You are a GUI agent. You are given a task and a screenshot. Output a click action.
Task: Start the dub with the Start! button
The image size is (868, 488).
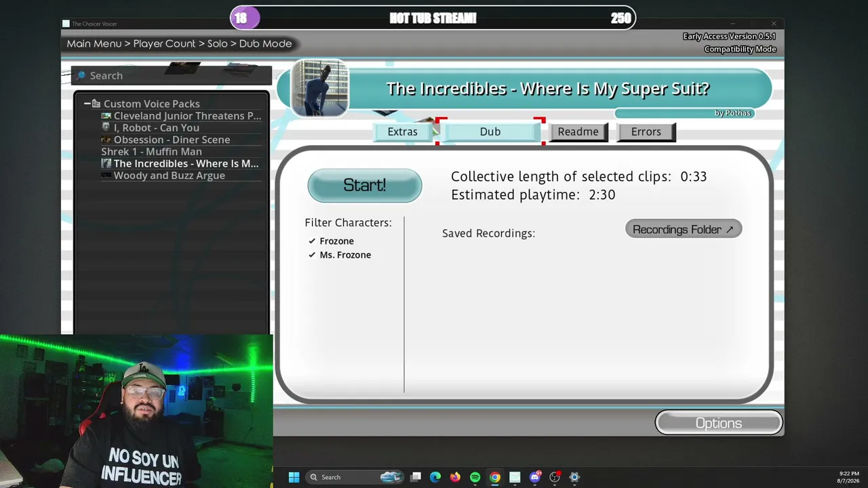click(x=365, y=185)
